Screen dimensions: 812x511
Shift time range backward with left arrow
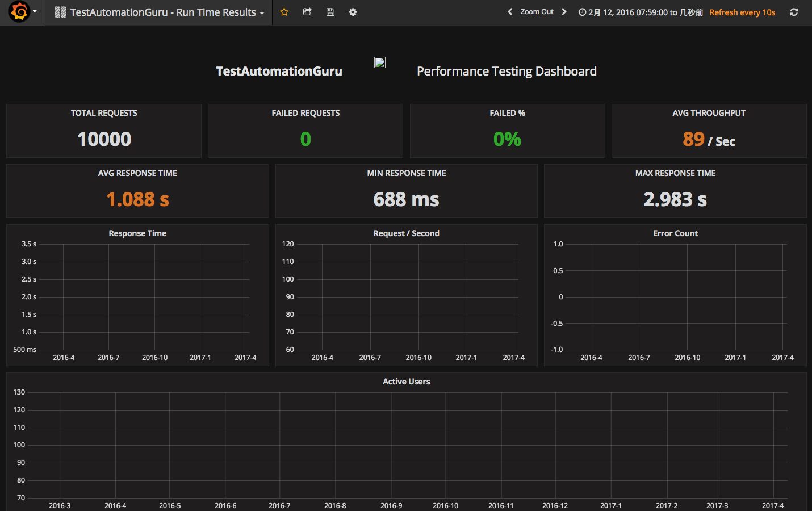510,12
